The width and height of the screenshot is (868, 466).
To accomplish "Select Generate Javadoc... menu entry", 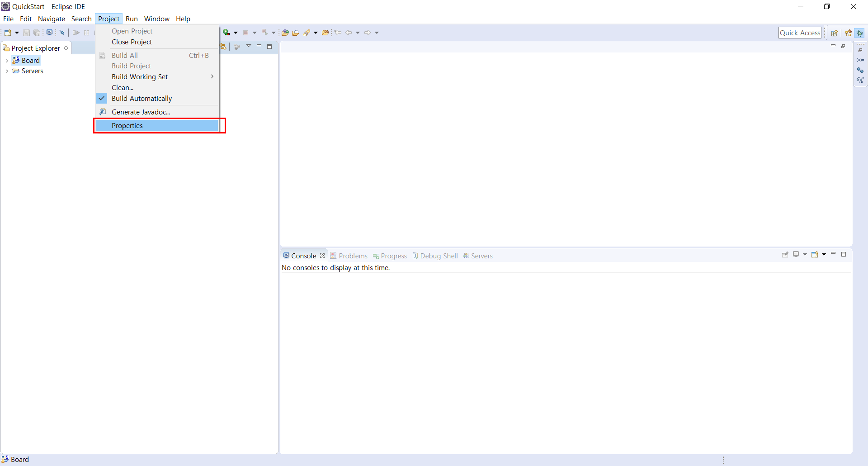I will pyautogui.click(x=157, y=112).
